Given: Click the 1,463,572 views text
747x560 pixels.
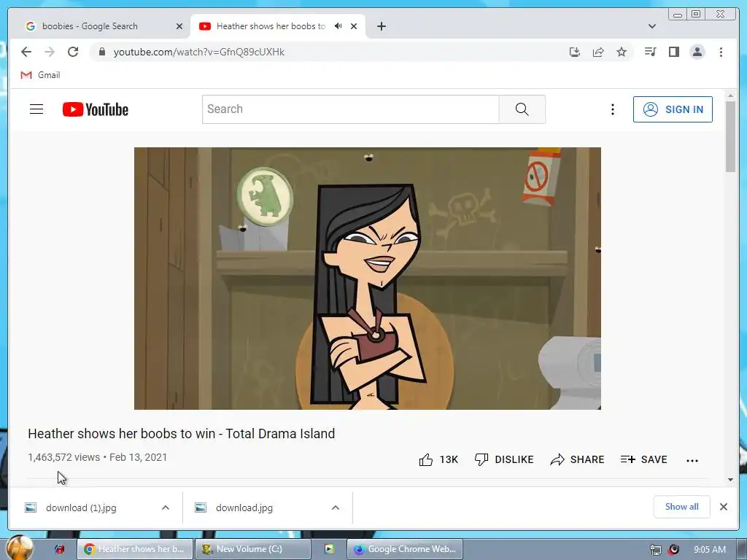Looking at the screenshot, I should click(x=64, y=457).
